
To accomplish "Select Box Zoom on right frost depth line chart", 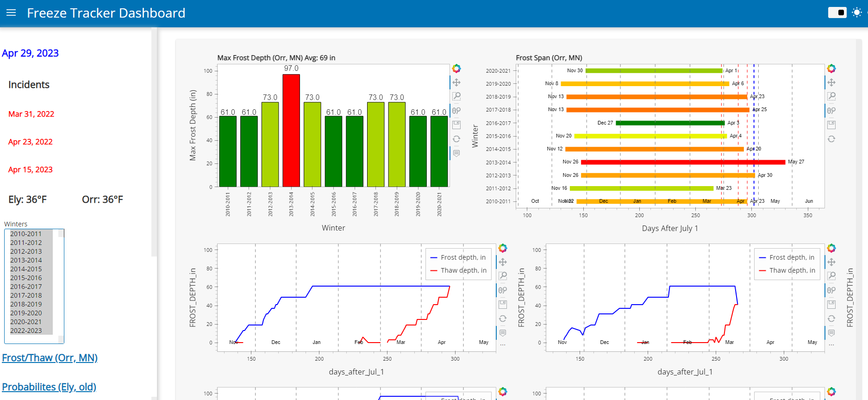I will 831,276.
